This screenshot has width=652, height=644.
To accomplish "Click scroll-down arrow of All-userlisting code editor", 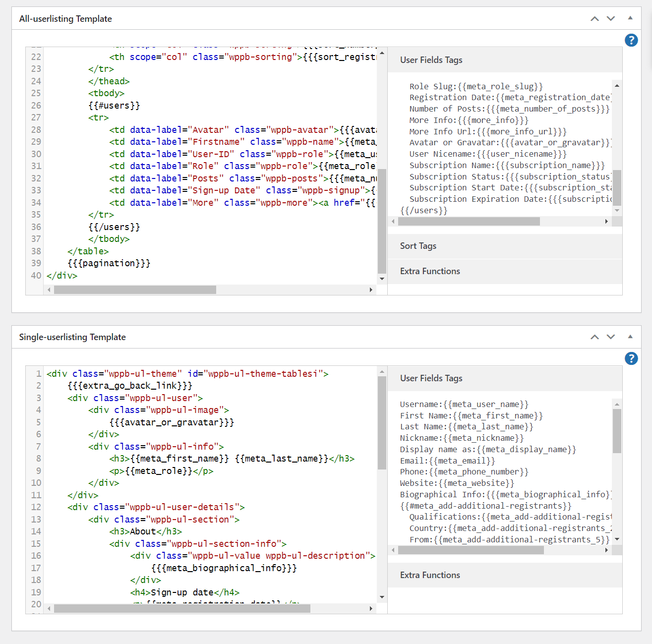I will pos(382,279).
